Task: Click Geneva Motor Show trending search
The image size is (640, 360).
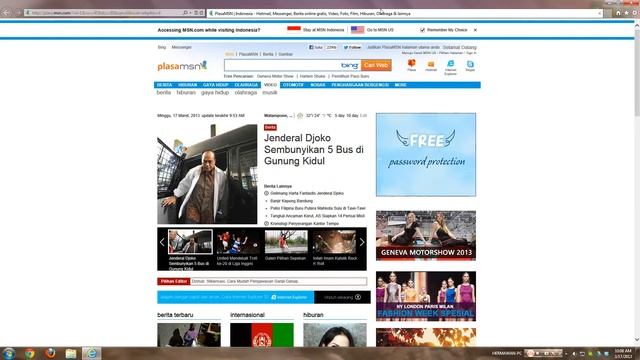Action: (275, 76)
